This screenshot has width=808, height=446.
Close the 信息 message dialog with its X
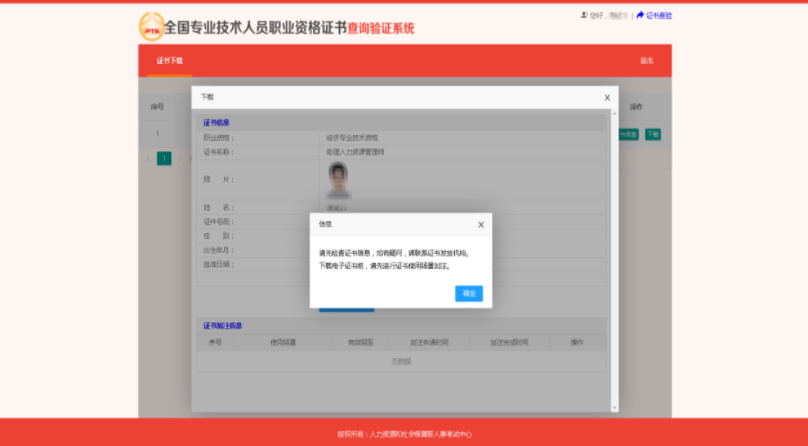coord(481,225)
